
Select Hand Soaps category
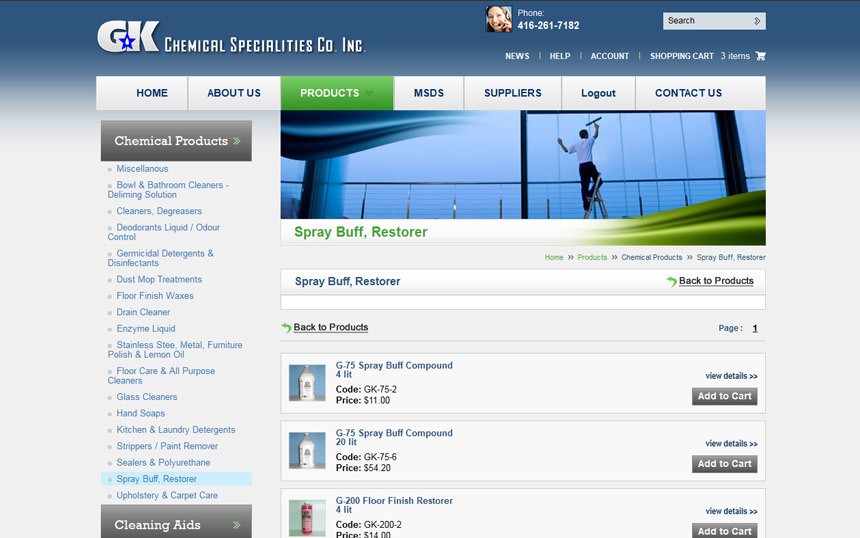pos(140,414)
